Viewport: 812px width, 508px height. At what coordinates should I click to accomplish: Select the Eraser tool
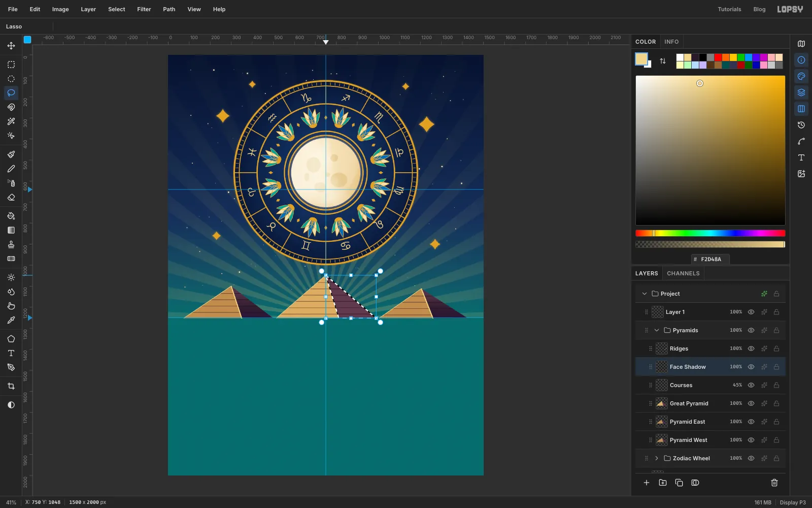[11, 197]
